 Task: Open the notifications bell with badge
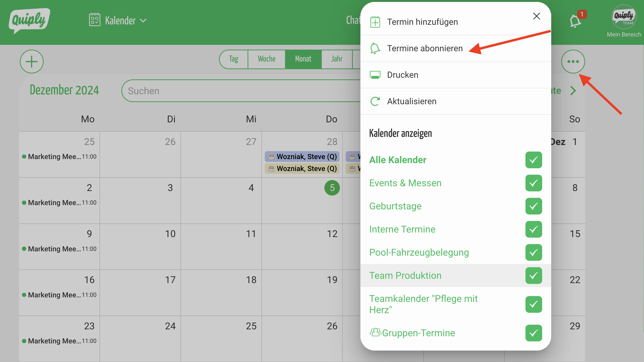[575, 21]
